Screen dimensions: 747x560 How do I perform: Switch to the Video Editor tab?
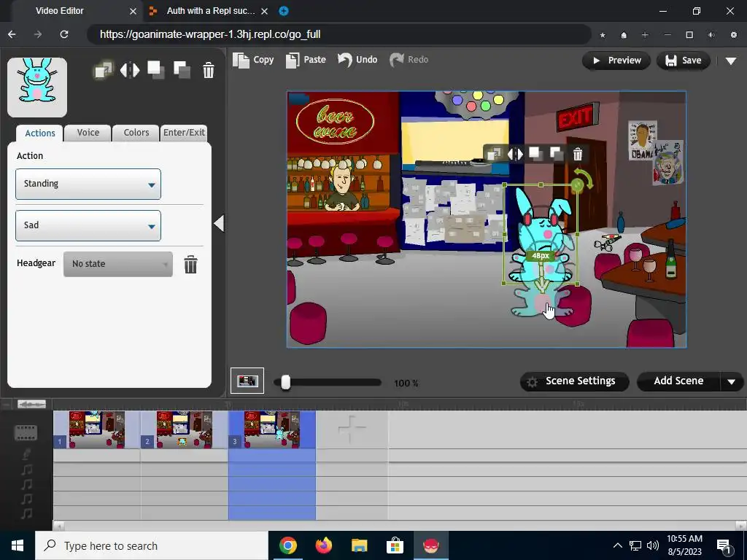tap(60, 10)
